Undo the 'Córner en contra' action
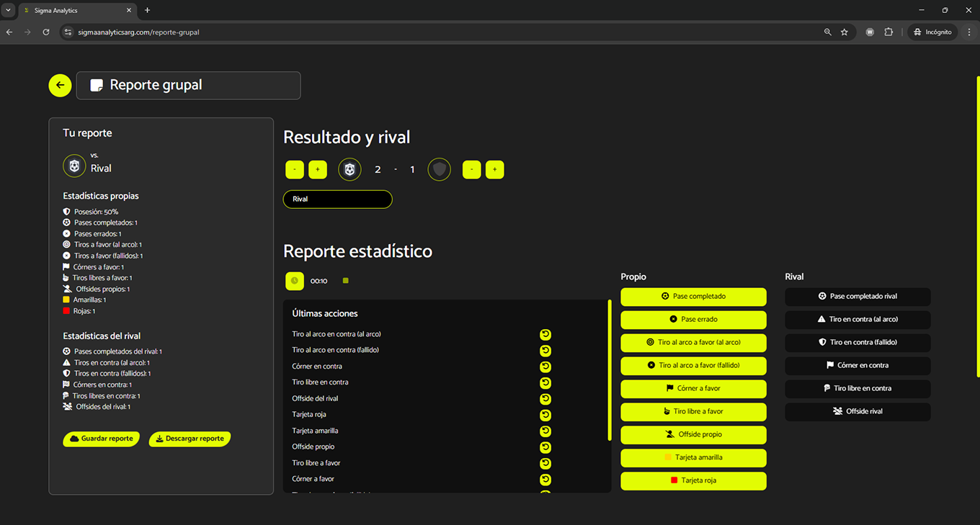Image resolution: width=980 pixels, height=525 pixels. [x=545, y=367]
